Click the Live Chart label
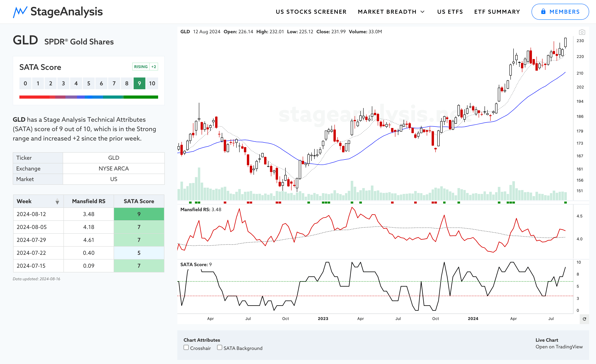The image size is (596, 364). (x=547, y=340)
